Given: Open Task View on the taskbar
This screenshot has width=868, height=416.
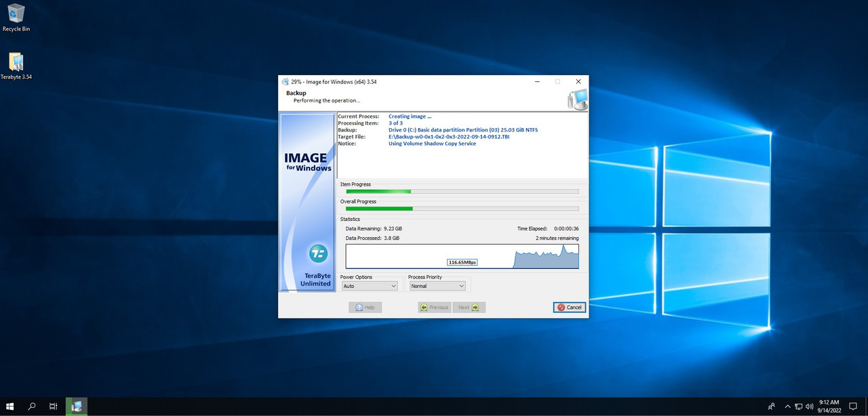Looking at the screenshot, I should tap(53, 407).
